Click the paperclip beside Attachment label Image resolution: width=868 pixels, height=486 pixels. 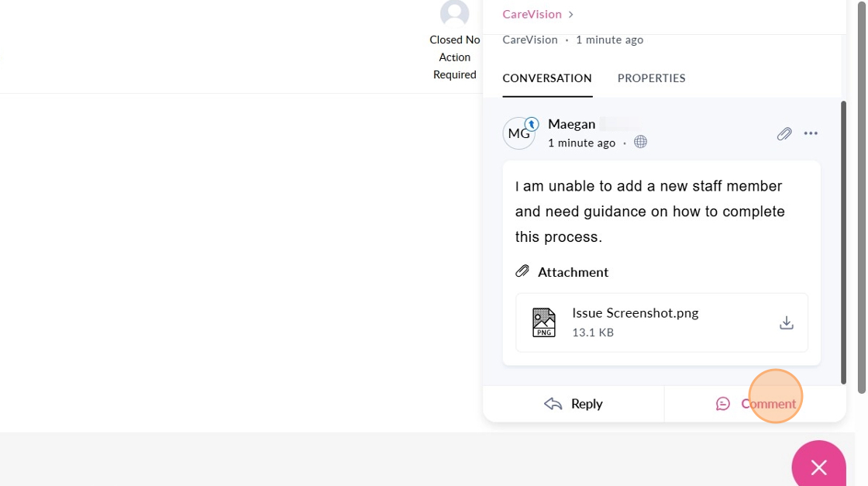pos(522,271)
